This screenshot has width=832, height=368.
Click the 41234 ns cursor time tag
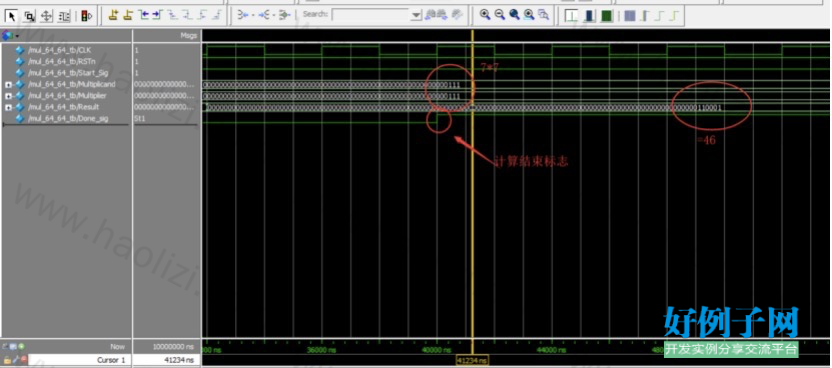473,361
